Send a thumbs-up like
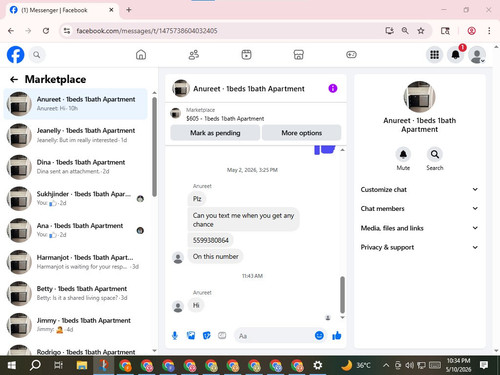500x375 pixels. (x=337, y=335)
